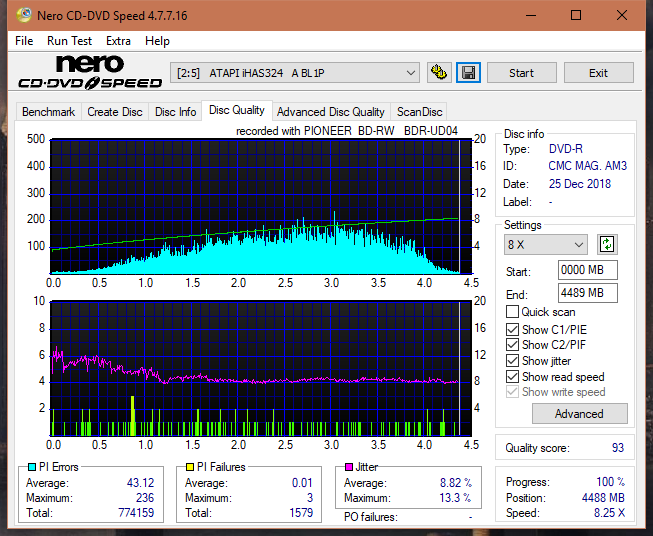Disable Show C1/PIE checkbox
The width and height of the screenshot is (653, 536).
tap(512, 330)
